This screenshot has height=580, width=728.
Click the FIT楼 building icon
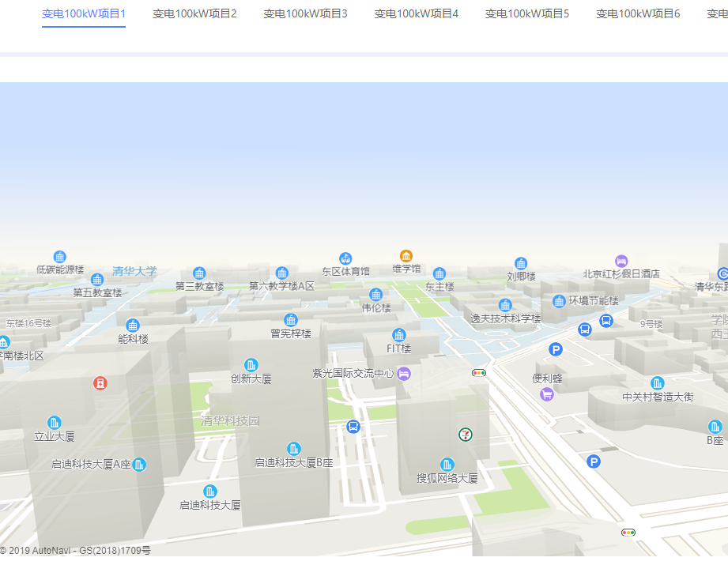[399, 334]
